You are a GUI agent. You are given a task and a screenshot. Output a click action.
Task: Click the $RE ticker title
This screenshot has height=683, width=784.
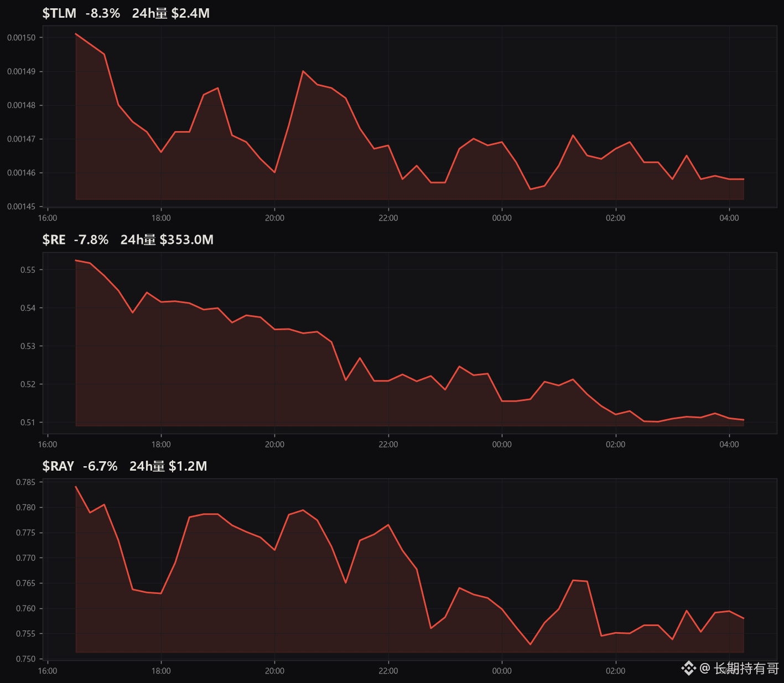coord(54,239)
